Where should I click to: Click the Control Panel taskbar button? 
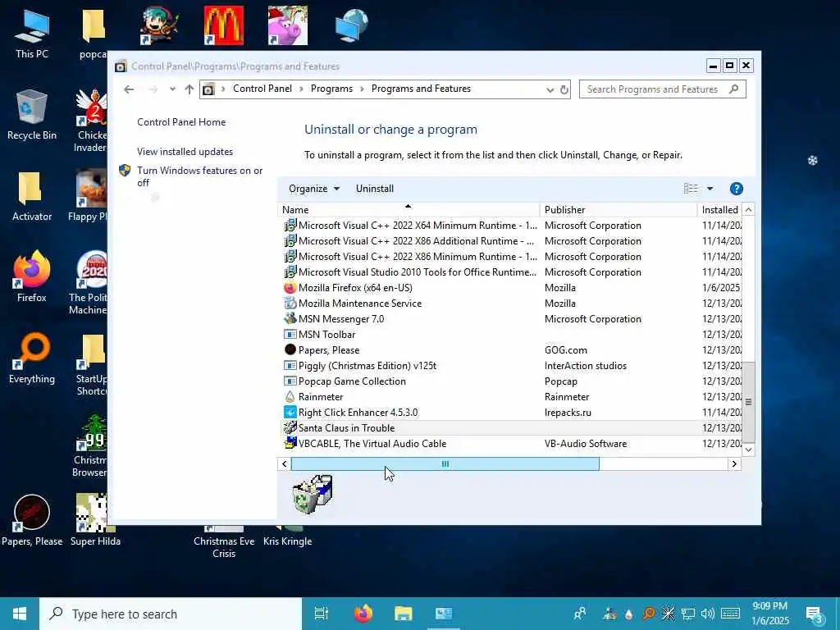tap(444, 614)
